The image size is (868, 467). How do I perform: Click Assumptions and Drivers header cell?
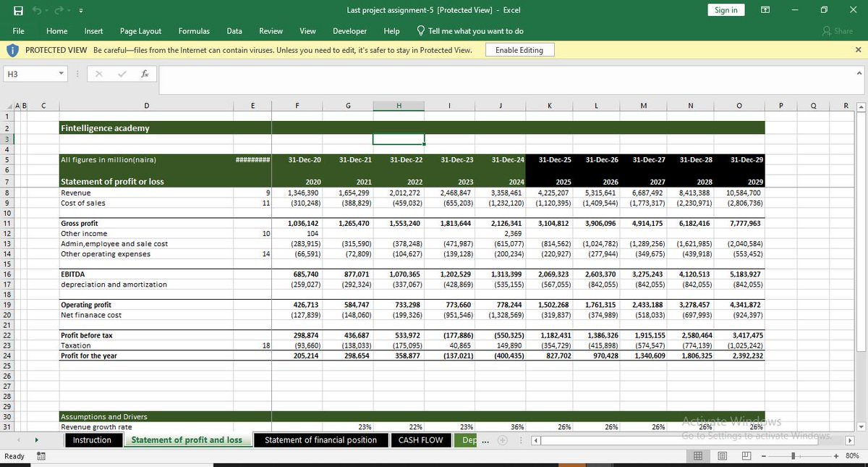[147, 416]
